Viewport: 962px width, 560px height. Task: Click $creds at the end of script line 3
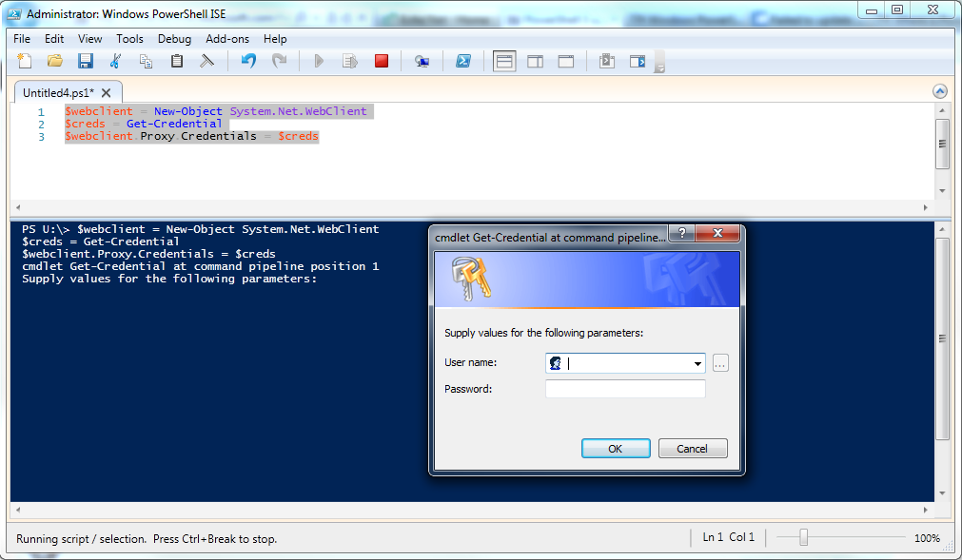(x=298, y=136)
